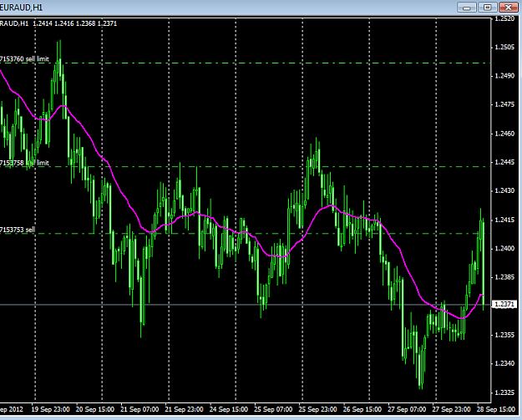The height and width of the screenshot is (420, 522).
Task: Click the 1.2460 price scale label
Action: [504, 134]
